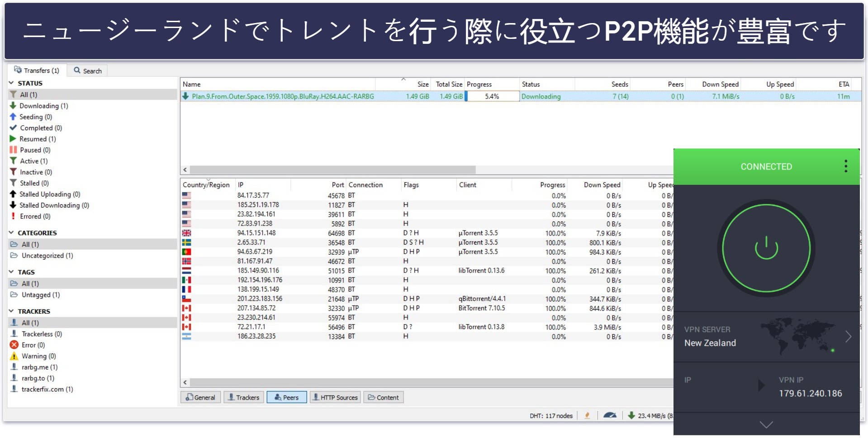Select the Stalled funnel icon

point(13,183)
